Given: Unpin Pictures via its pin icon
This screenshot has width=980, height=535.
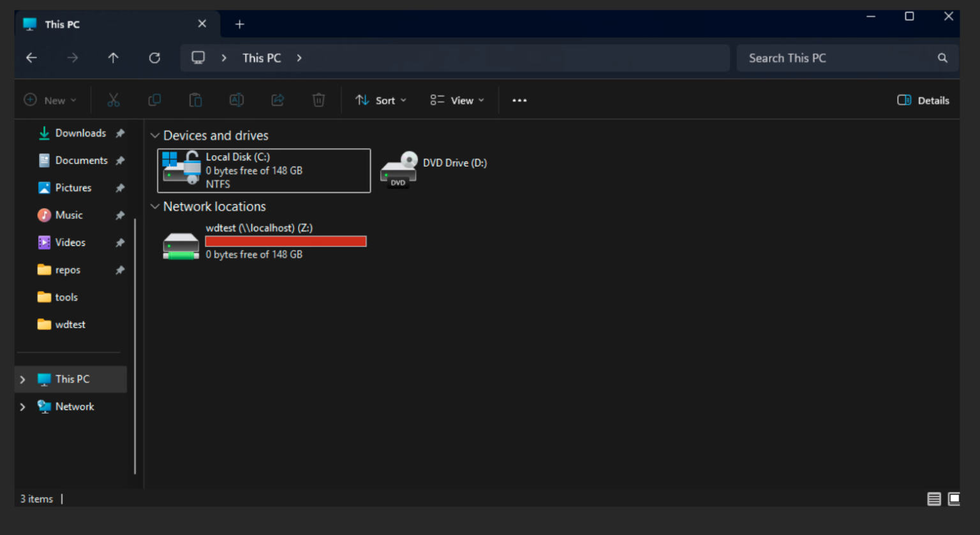Looking at the screenshot, I should [x=120, y=188].
